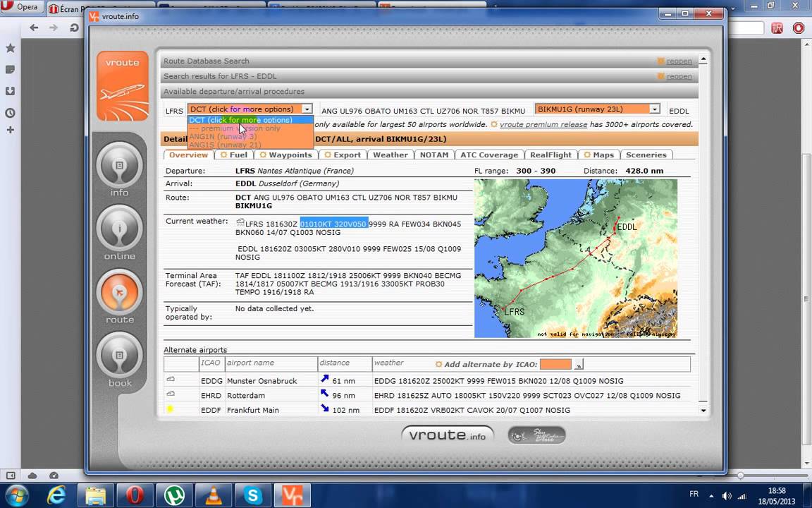Click the vroute panel scrollbar down arrow
Image resolution: width=812 pixels, height=508 pixels.
click(703, 410)
